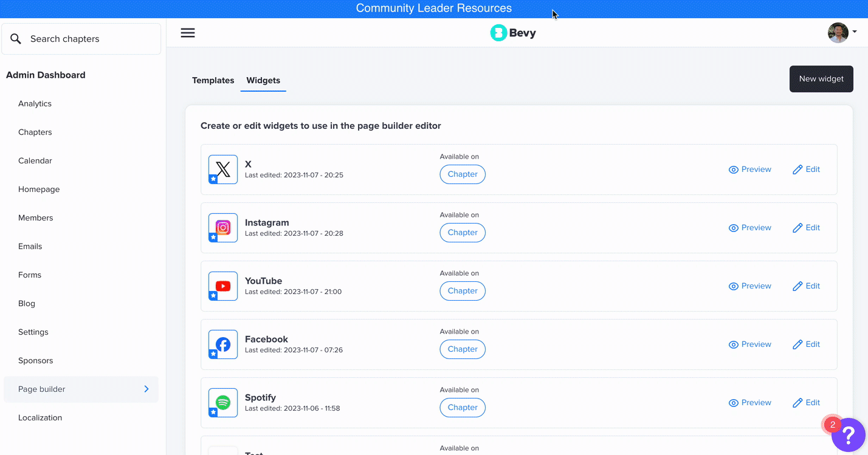Image resolution: width=868 pixels, height=455 pixels.
Task: Preview the X widget
Action: click(x=749, y=169)
